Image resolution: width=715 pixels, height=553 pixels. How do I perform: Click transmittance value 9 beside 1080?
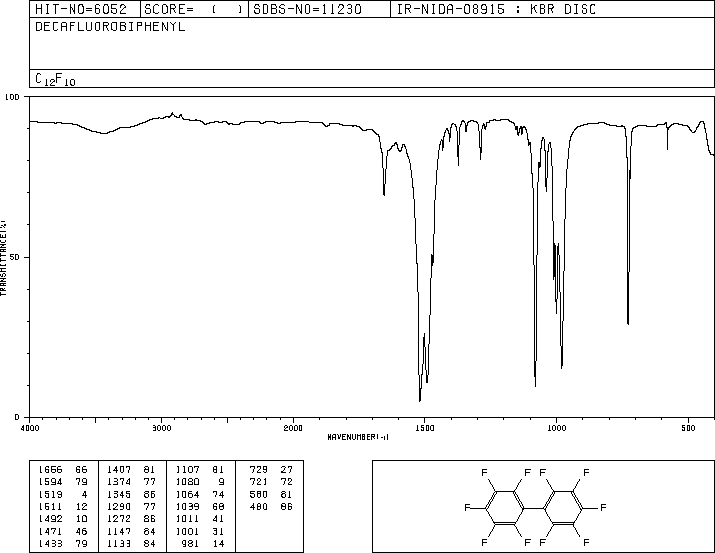222,482
